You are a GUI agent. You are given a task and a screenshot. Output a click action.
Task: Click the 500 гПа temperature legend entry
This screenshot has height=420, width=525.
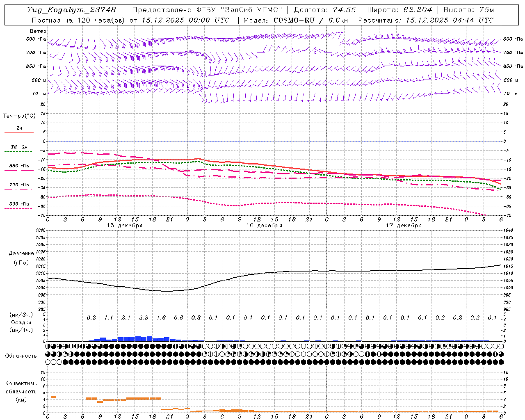pos(19,203)
